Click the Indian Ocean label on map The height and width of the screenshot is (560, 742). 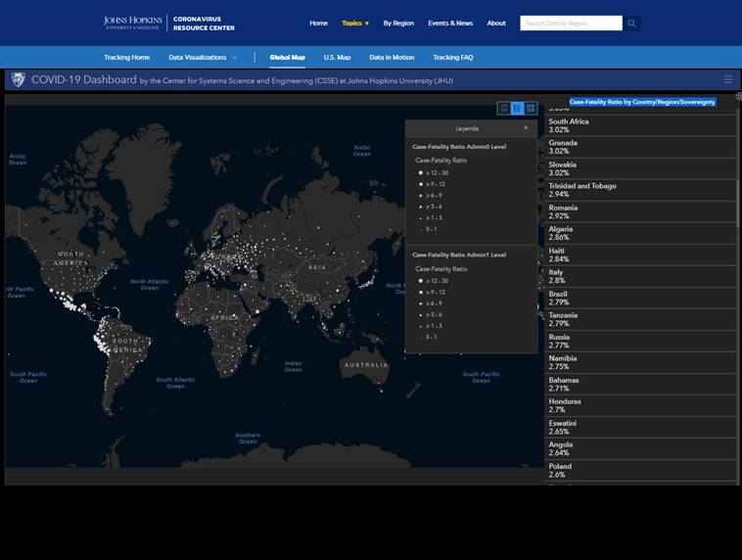pos(293,366)
